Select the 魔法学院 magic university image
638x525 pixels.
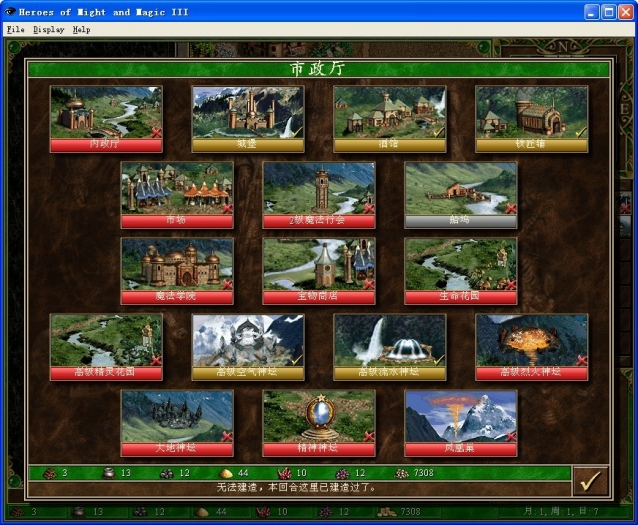pyautogui.click(x=177, y=265)
